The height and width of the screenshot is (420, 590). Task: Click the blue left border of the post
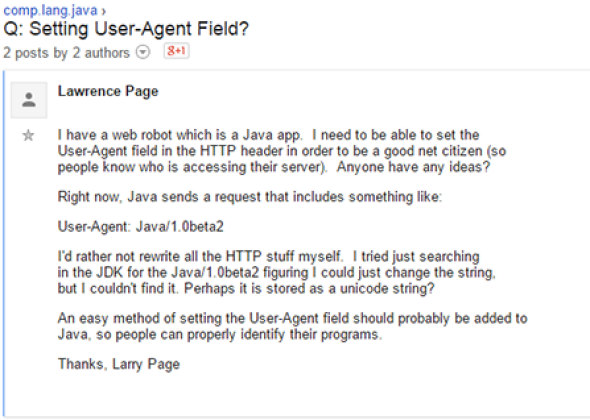pyautogui.click(x=4, y=244)
